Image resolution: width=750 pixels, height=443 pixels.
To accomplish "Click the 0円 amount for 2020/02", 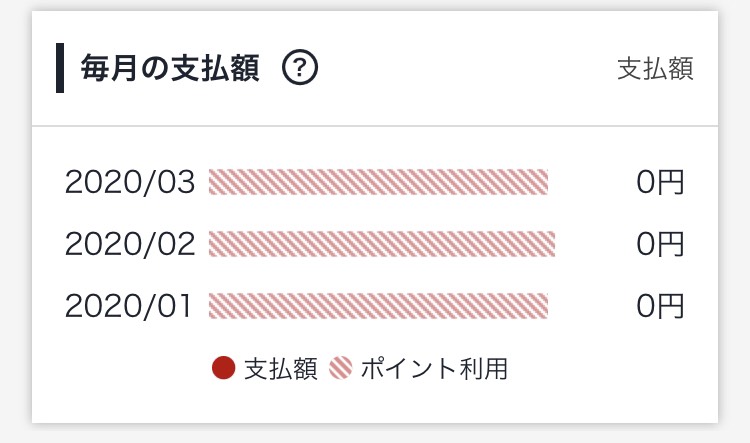I will pyautogui.click(x=660, y=244).
